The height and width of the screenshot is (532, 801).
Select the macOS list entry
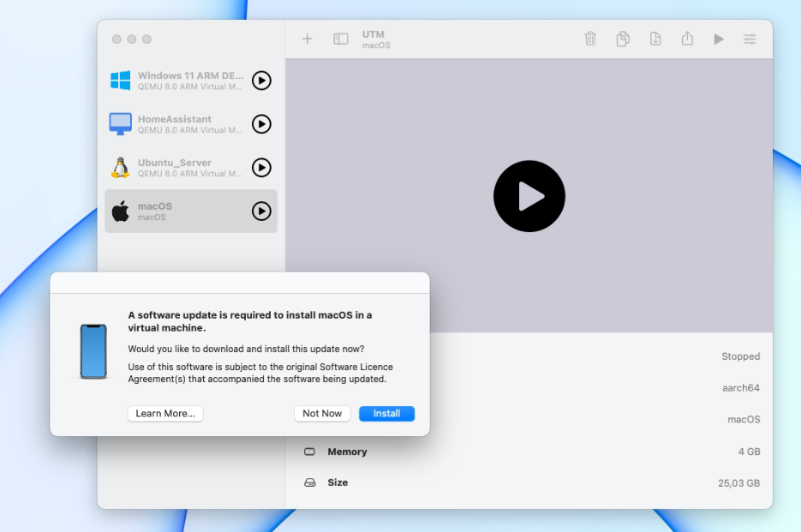[x=191, y=211]
